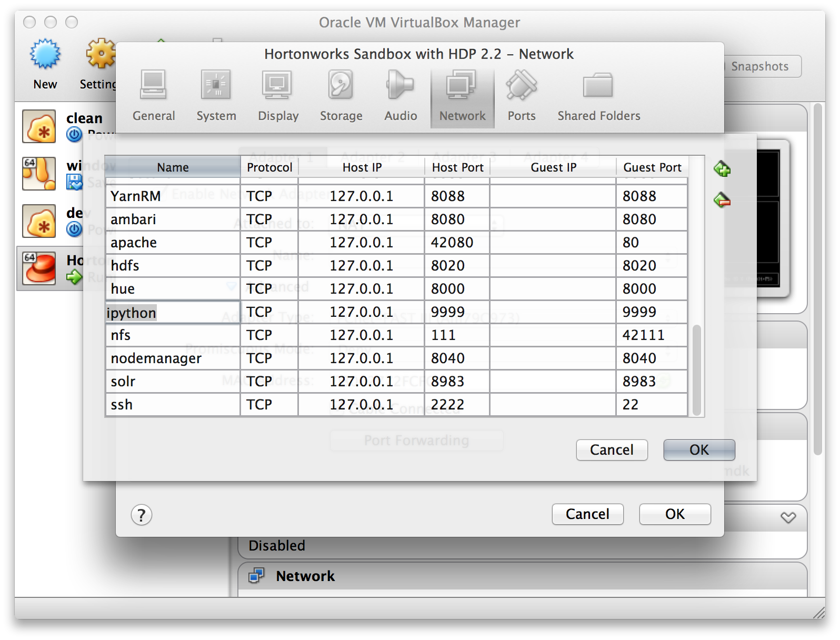
Task: Select the Hortonworks red hat VM icon
Action: 39,268
